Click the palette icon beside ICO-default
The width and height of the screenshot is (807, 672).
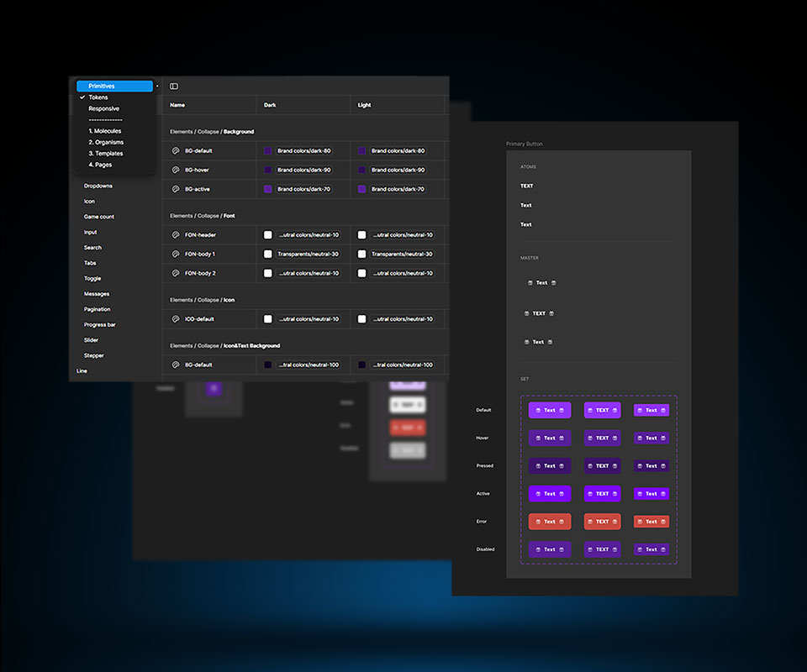(176, 319)
